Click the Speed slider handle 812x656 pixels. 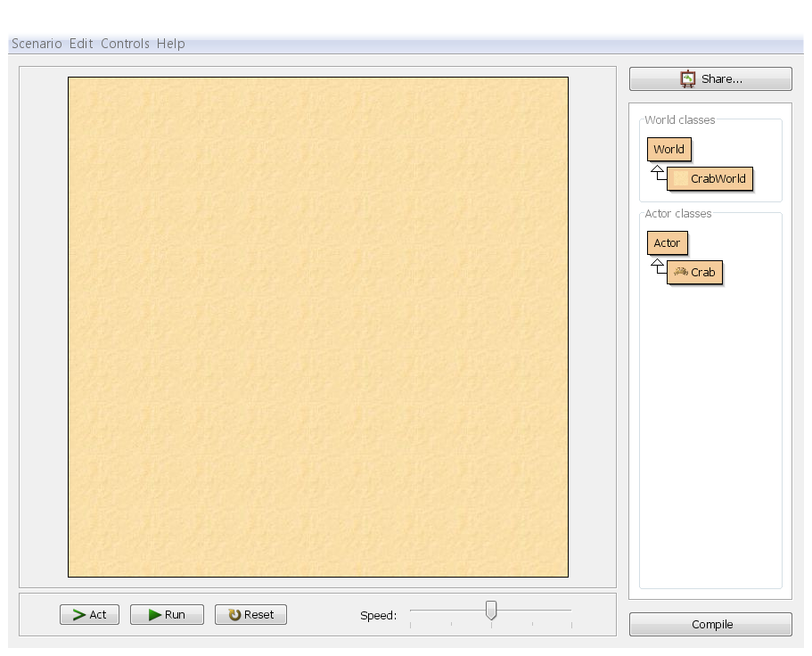click(490, 611)
